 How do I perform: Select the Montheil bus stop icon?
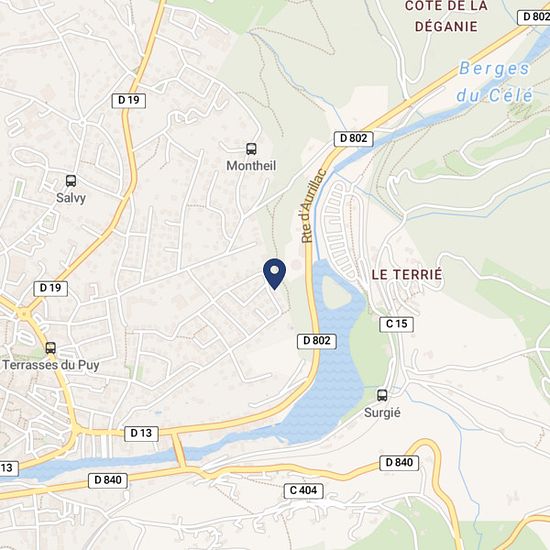click(x=251, y=149)
